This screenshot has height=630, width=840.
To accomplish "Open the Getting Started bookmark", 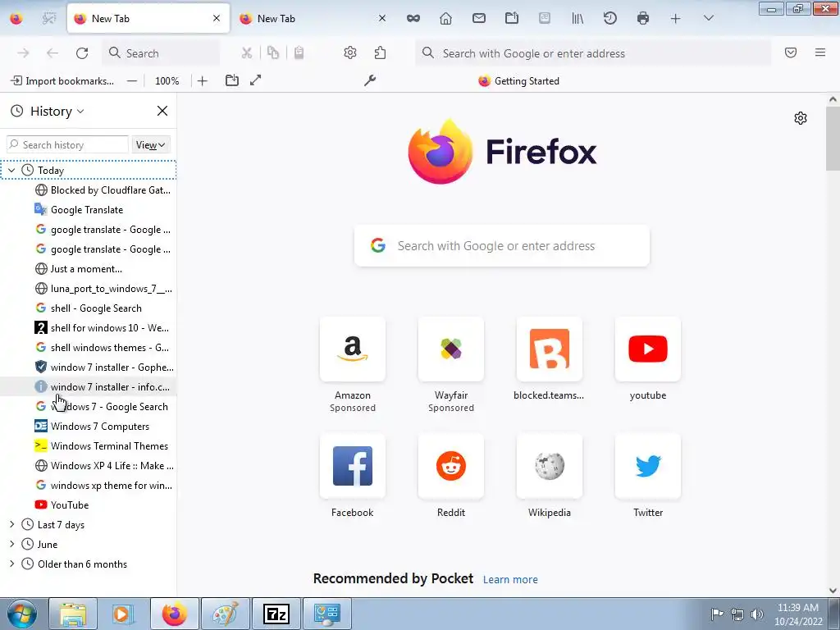I will [518, 81].
